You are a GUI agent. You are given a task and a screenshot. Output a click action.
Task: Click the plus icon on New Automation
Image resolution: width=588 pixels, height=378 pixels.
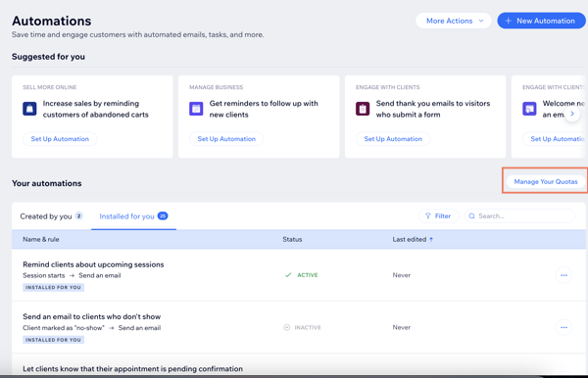pyautogui.click(x=508, y=21)
